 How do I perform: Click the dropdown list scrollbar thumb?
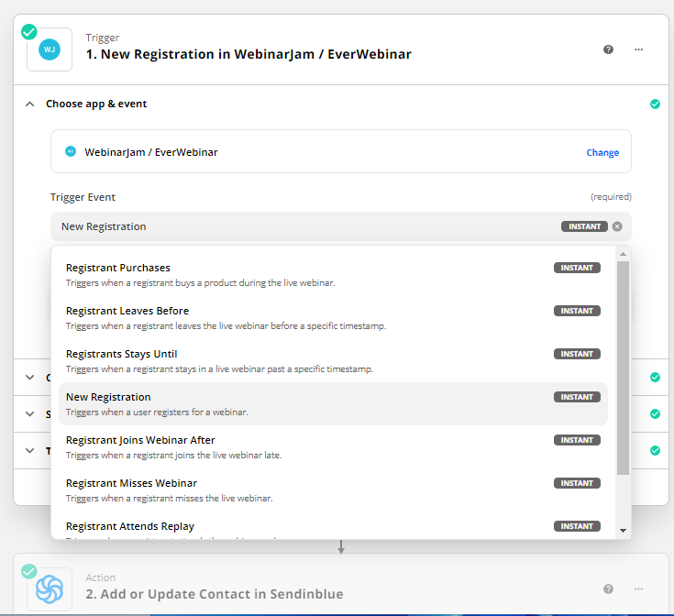[x=623, y=368]
